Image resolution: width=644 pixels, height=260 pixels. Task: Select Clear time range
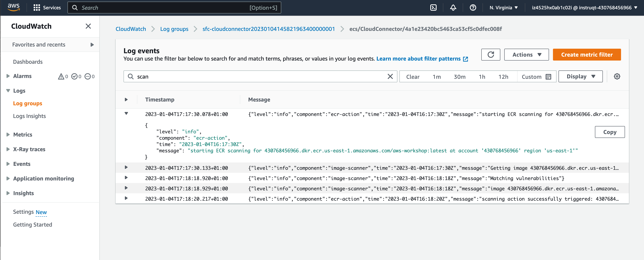(412, 77)
